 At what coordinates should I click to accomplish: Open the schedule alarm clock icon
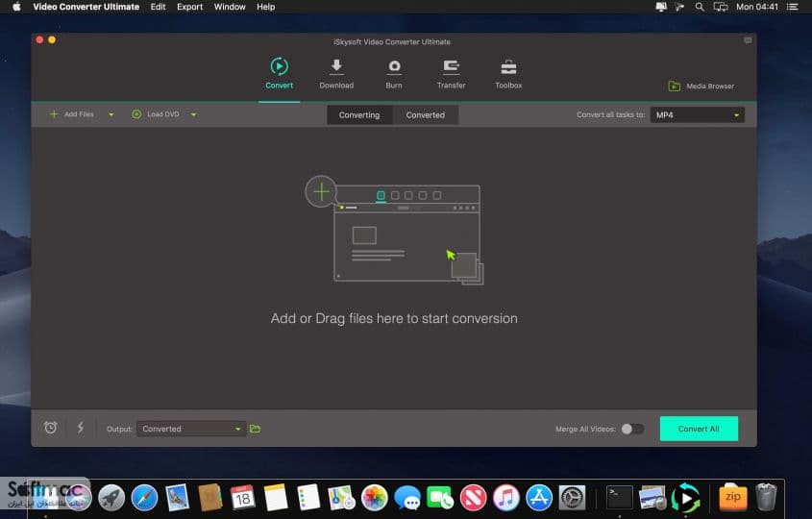[51, 428]
